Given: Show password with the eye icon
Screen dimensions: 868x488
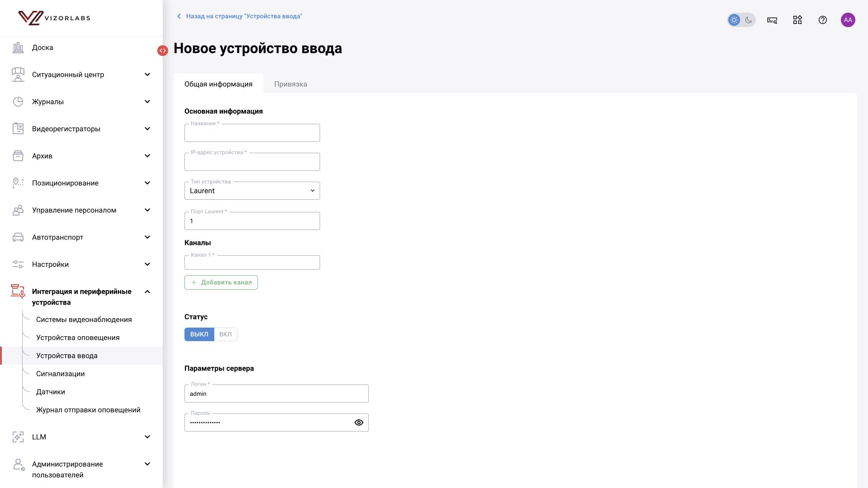Looking at the screenshot, I should [x=359, y=422].
